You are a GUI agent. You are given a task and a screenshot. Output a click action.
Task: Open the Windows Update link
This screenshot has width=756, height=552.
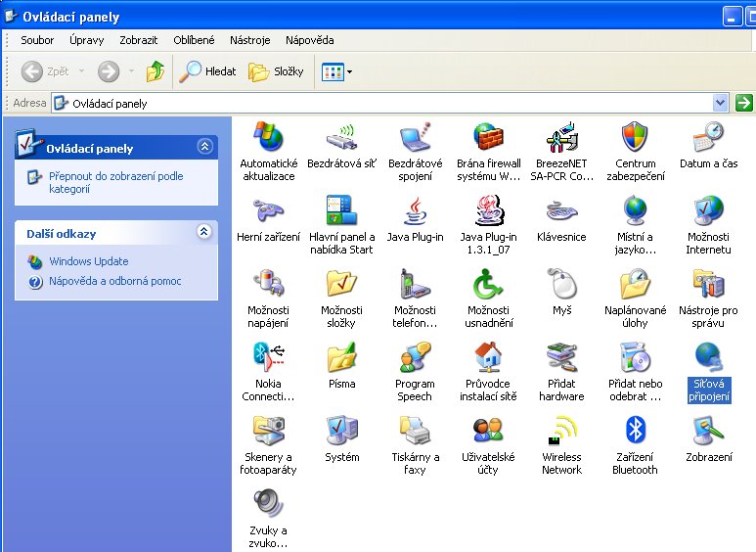[88, 261]
